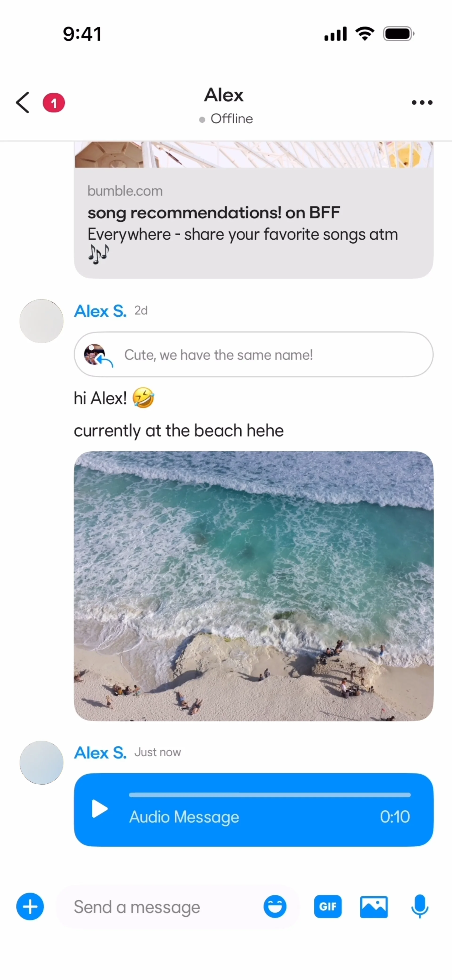Tap the blue plus attachment button
Image resolution: width=452 pixels, height=980 pixels.
(30, 906)
